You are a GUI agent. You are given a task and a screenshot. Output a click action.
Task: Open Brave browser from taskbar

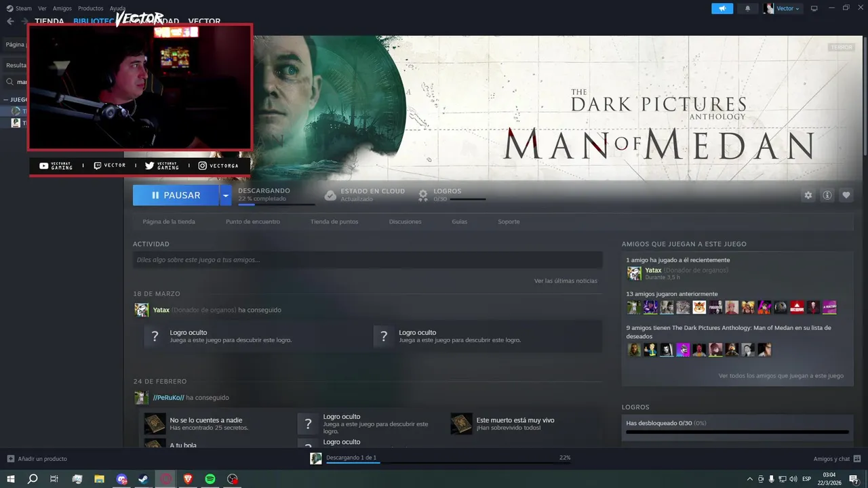point(188,479)
